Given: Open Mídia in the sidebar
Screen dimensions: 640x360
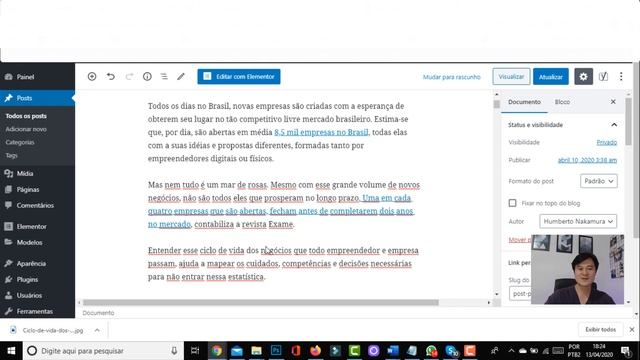Looking at the screenshot, I should tap(25, 173).
